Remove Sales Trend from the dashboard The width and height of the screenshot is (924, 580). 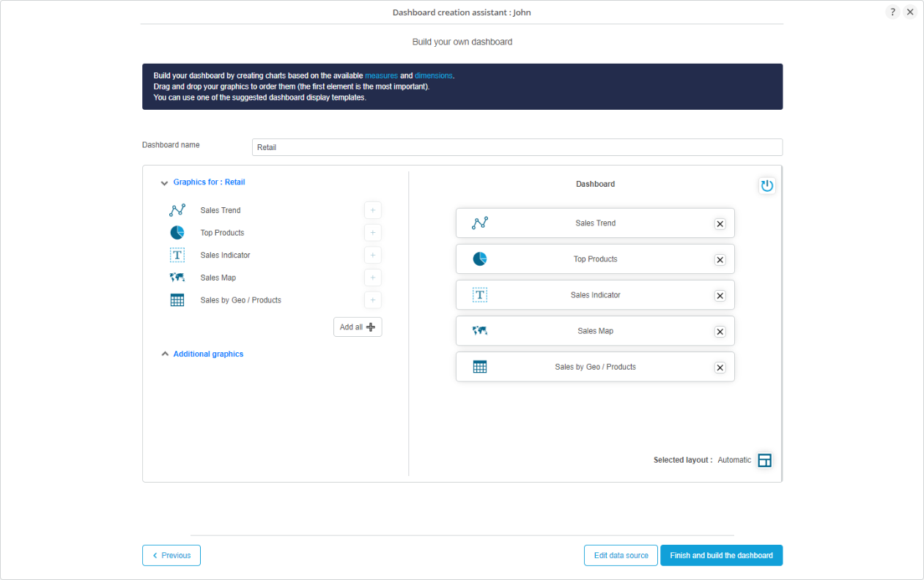click(720, 224)
